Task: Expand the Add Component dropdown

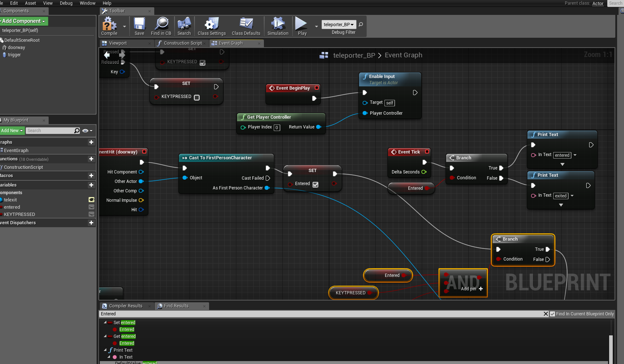Action: coord(23,21)
